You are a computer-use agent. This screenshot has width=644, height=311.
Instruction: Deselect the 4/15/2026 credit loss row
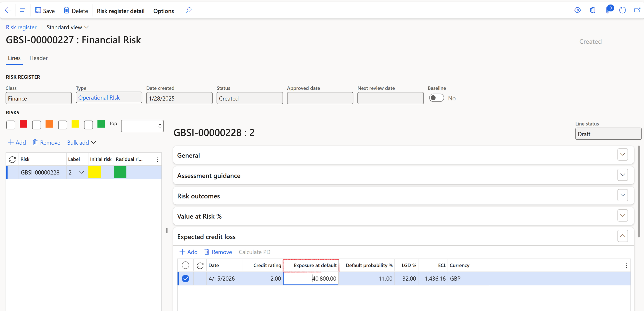(x=186, y=278)
